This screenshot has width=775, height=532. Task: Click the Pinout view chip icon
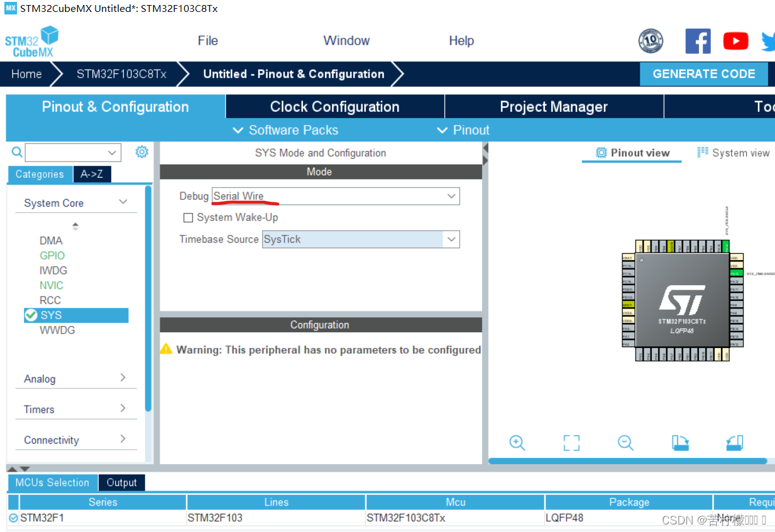point(601,153)
